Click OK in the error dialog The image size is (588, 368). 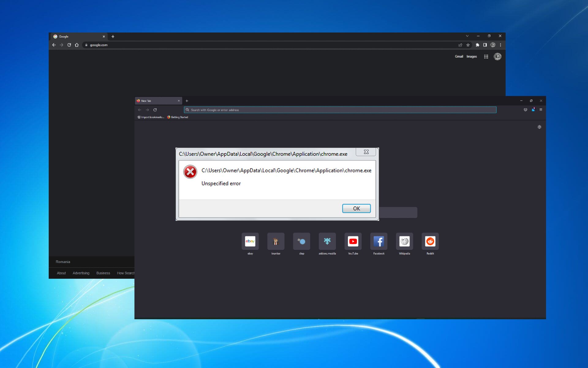[356, 209]
